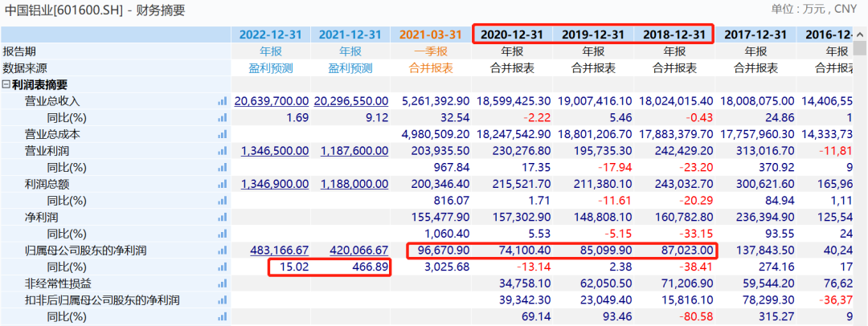868x326 pixels.
Task: Click the 归属母公司股东的净利润 row label
Action: coord(86,251)
